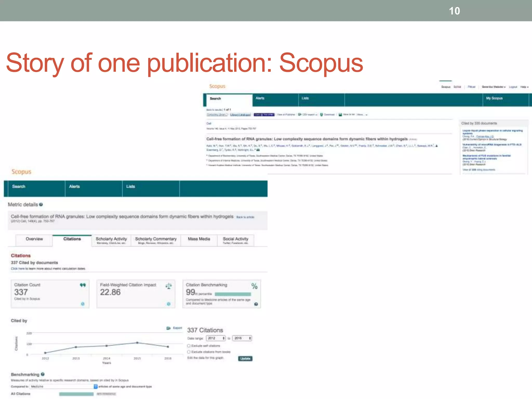The width and height of the screenshot is (532, 399).
Task: Open the Social Activity tab
Action: (x=235, y=240)
